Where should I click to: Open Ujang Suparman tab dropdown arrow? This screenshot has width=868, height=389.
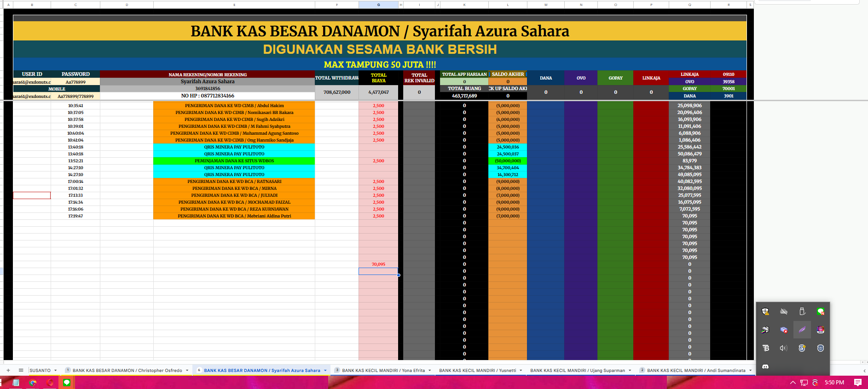pos(630,370)
